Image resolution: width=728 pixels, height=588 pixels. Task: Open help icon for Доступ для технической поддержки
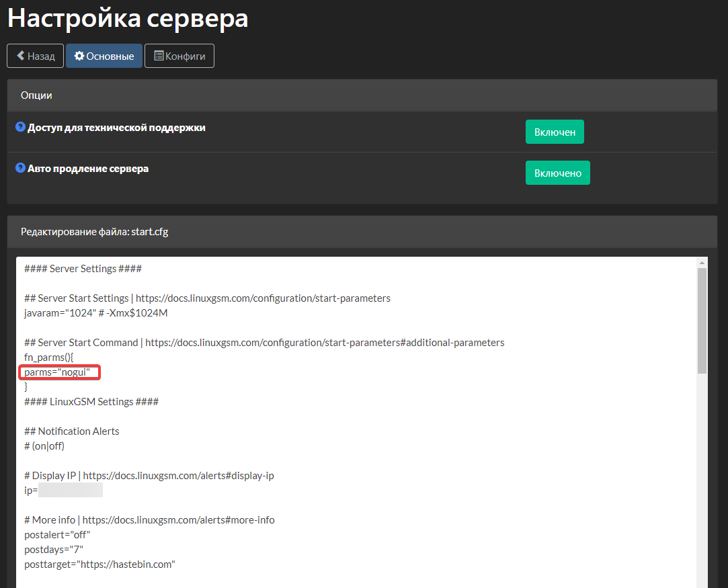(20, 127)
